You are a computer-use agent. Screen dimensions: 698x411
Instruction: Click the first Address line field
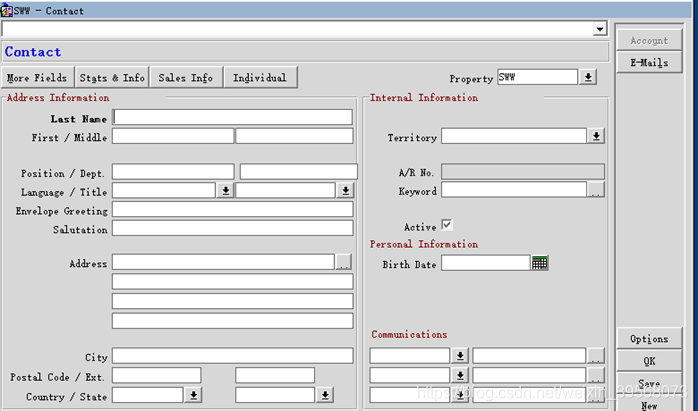coord(223,262)
